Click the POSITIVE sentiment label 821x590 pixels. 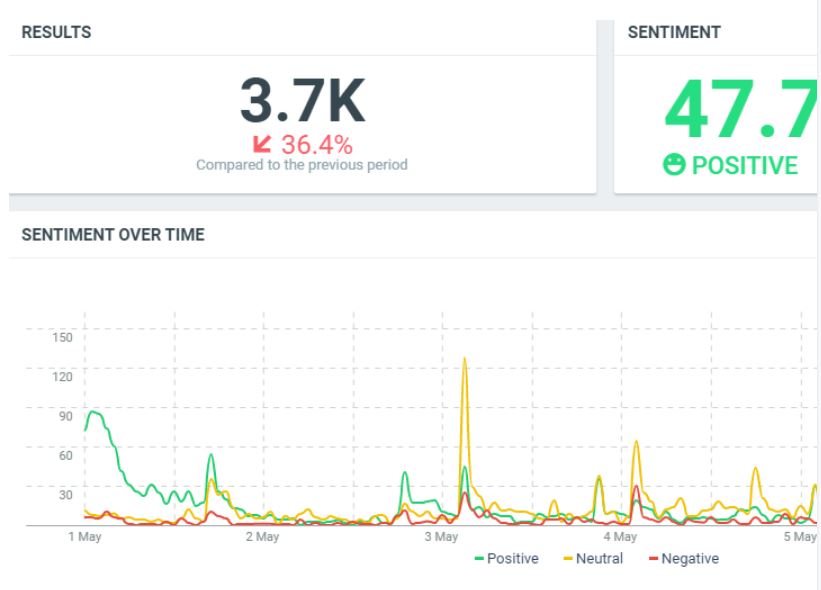point(745,165)
